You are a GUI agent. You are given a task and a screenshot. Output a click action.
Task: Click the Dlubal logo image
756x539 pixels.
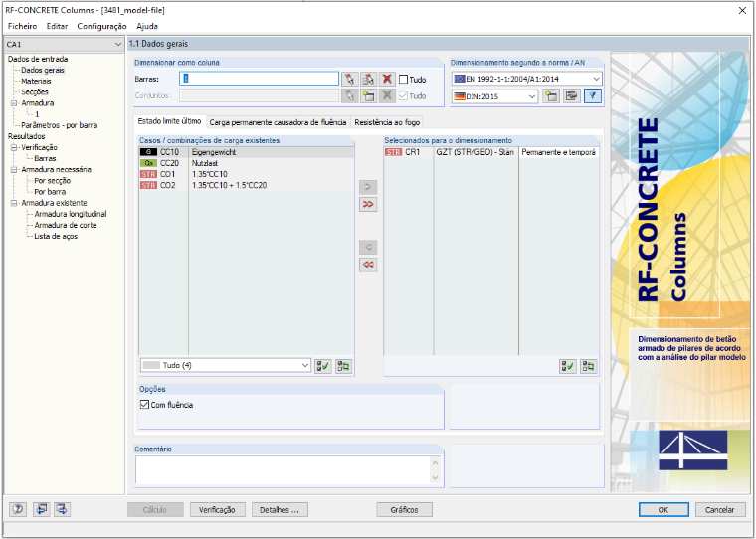click(693, 449)
